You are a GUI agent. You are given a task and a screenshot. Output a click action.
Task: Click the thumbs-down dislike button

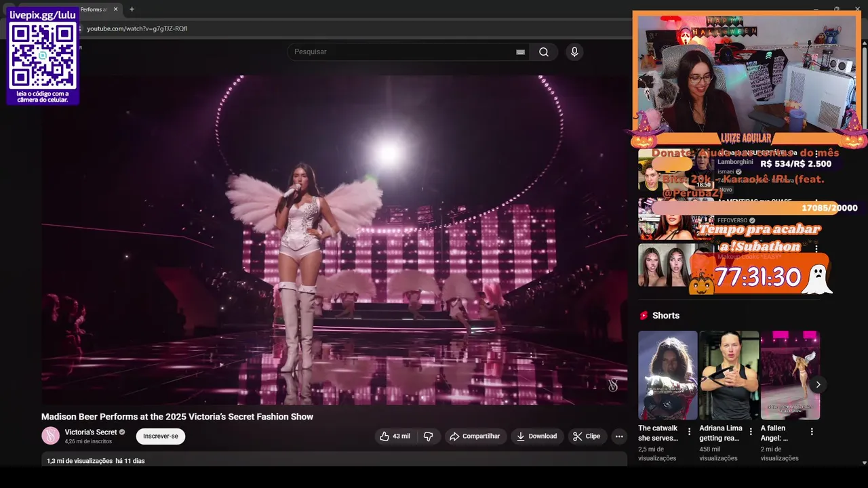click(429, 436)
